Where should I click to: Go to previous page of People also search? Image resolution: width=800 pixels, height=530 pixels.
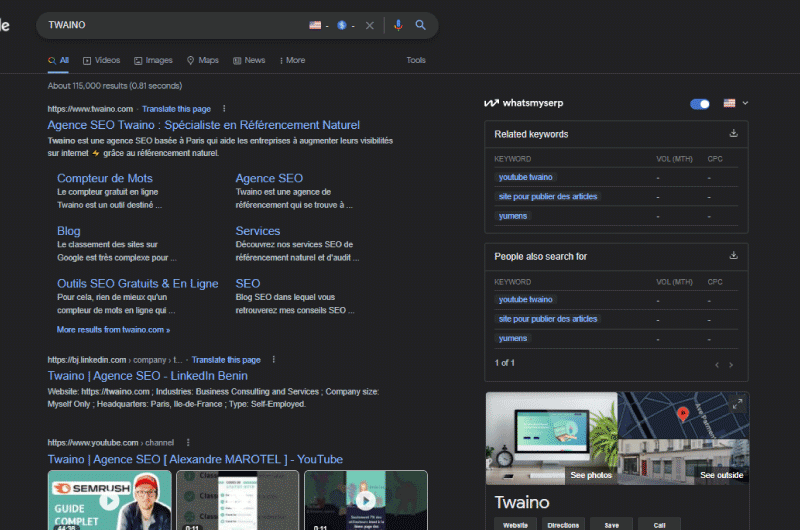(717, 365)
